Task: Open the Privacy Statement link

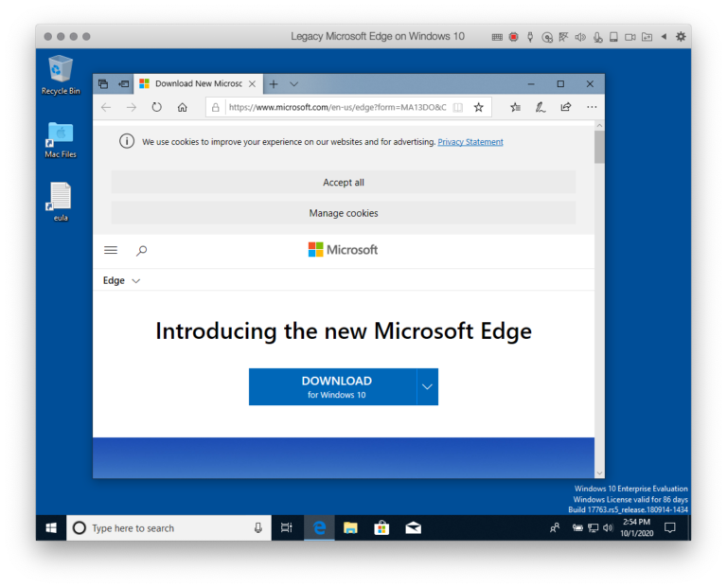Action: tap(470, 142)
